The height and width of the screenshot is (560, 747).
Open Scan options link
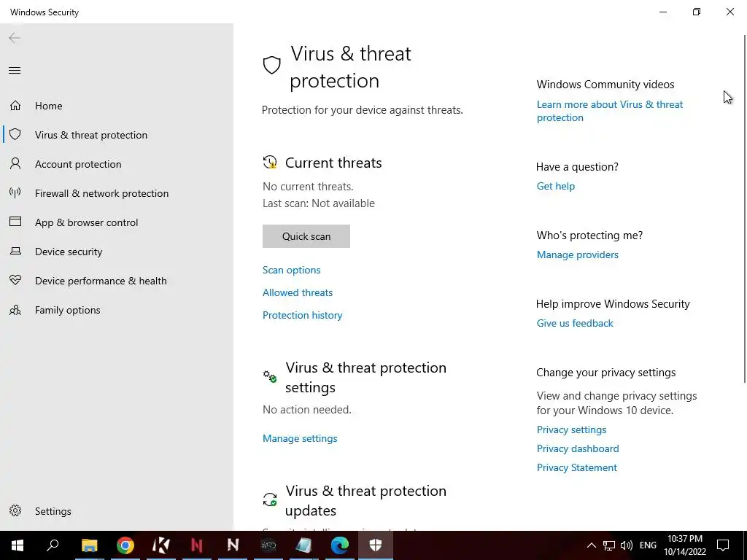(292, 270)
